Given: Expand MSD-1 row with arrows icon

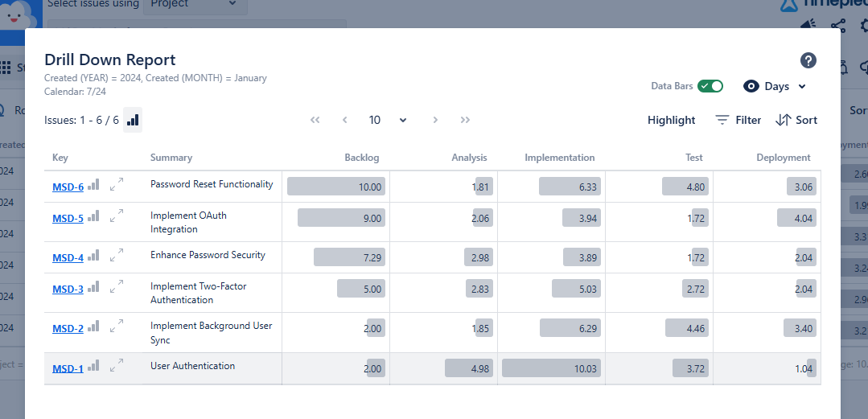Looking at the screenshot, I should click(117, 366).
